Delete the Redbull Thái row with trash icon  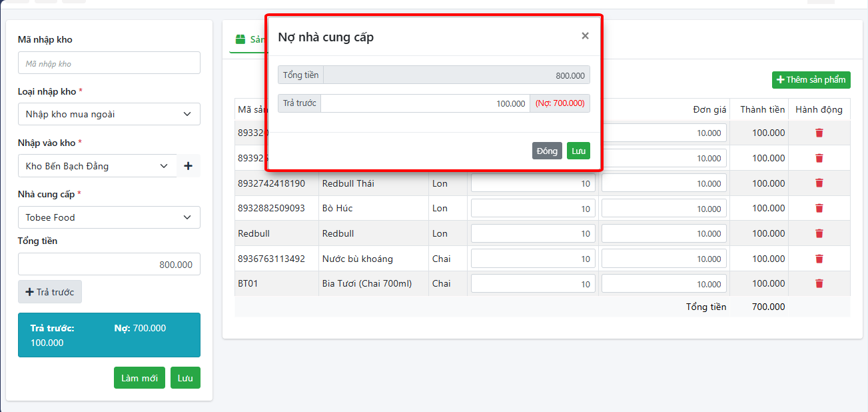[819, 183]
